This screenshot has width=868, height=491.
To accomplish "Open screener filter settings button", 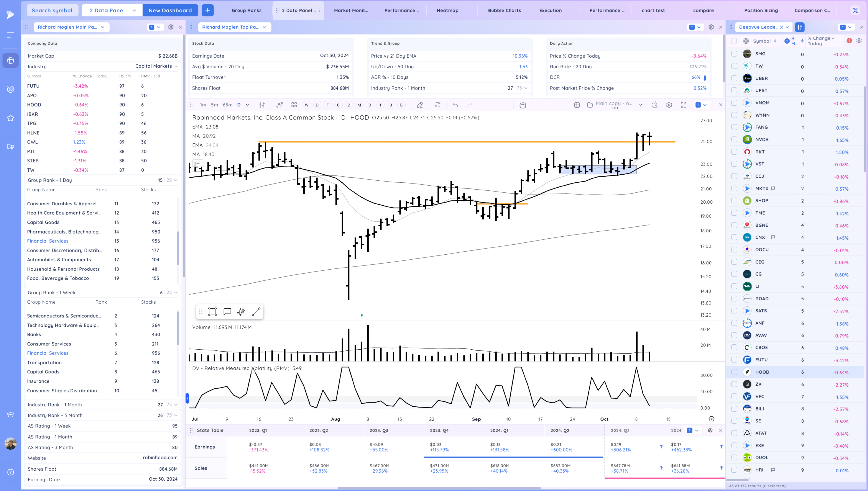I will click(799, 27).
